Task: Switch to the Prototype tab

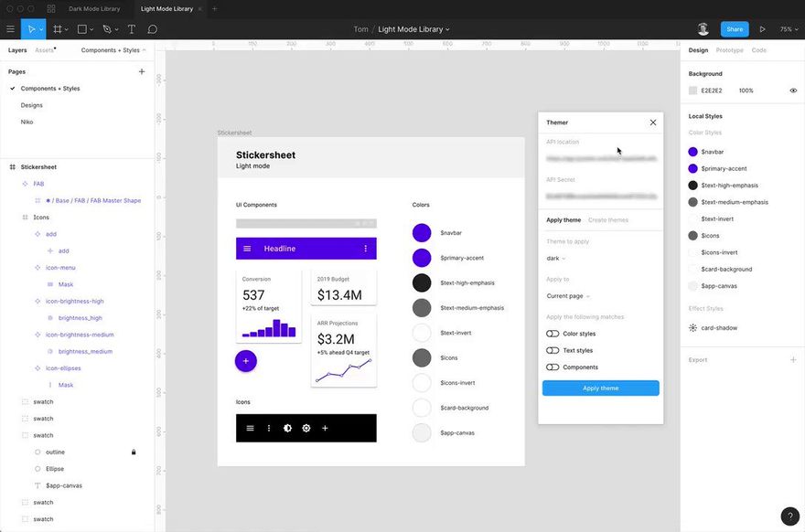Action: coord(730,50)
